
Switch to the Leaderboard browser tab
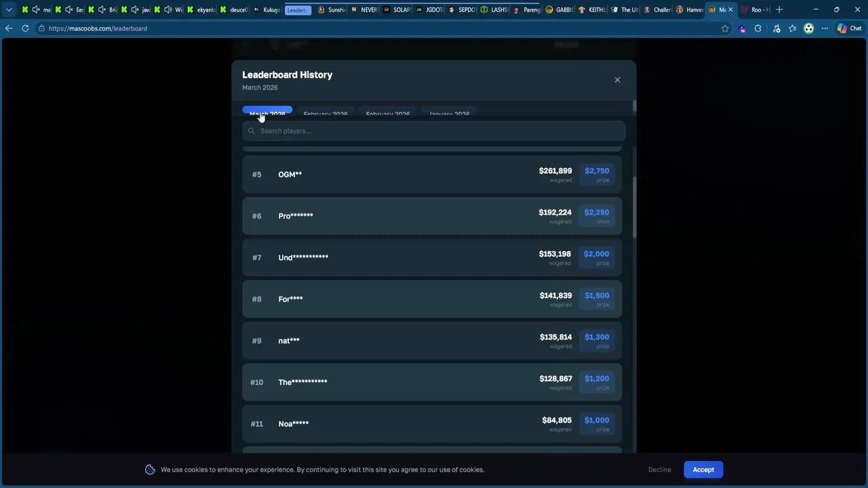coord(297,9)
